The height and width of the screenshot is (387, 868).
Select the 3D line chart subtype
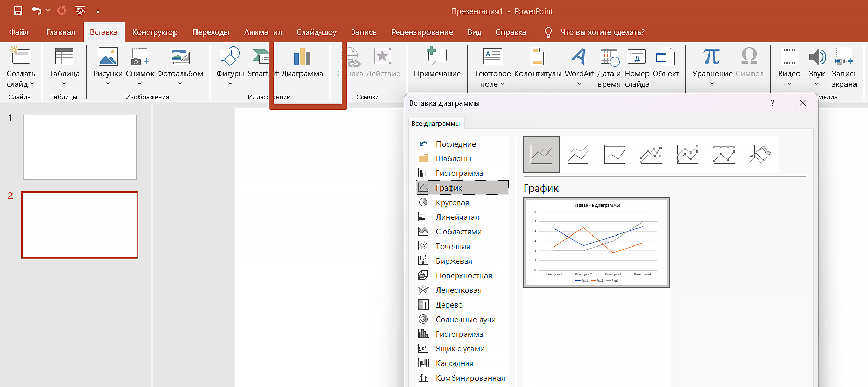(761, 155)
